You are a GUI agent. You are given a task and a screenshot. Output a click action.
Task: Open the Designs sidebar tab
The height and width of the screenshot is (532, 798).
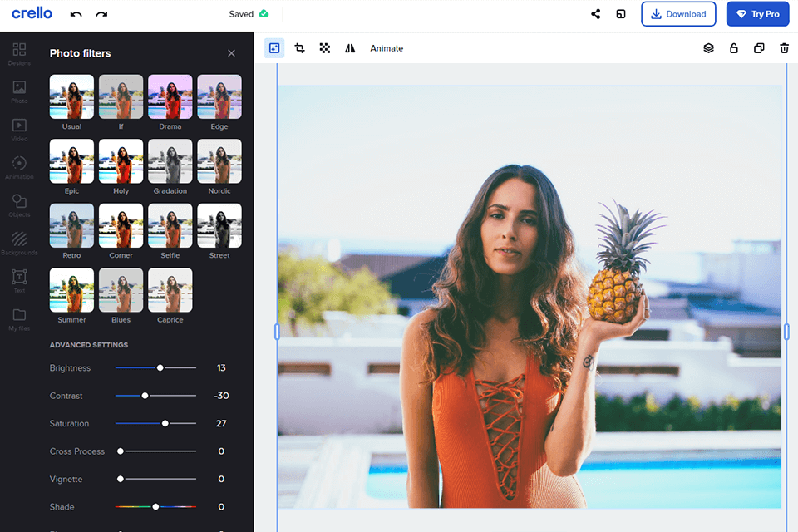[19, 54]
